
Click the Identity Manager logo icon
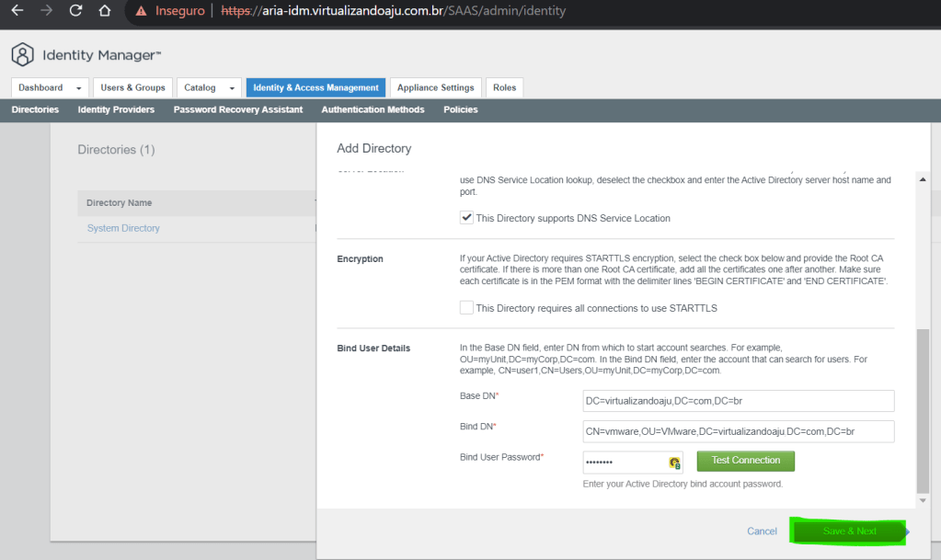23,55
